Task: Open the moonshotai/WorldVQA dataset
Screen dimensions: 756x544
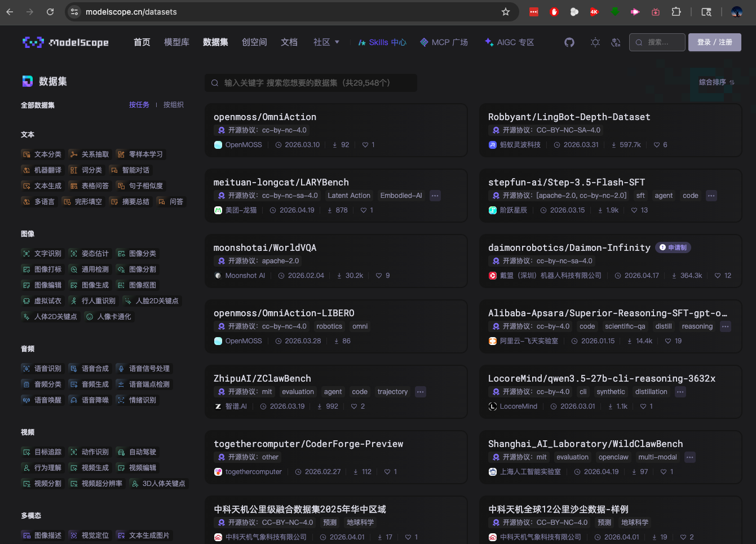Action: pos(265,248)
